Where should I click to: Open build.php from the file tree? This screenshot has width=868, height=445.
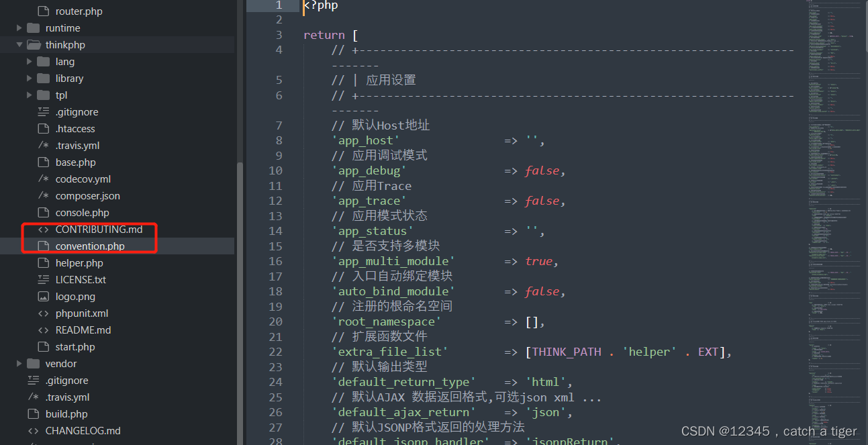(x=66, y=414)
